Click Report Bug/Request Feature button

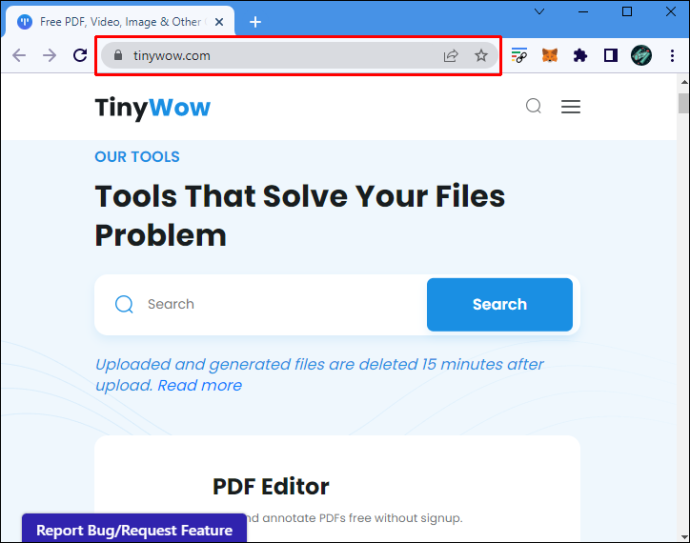tap(134, 528)
